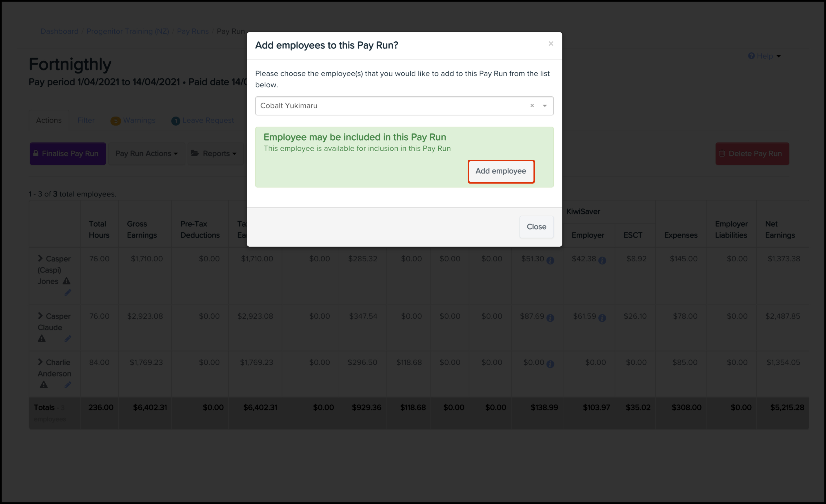The image size is (826, 504).
Task: Click info icon beside $61.59
Action: [602, 318]
